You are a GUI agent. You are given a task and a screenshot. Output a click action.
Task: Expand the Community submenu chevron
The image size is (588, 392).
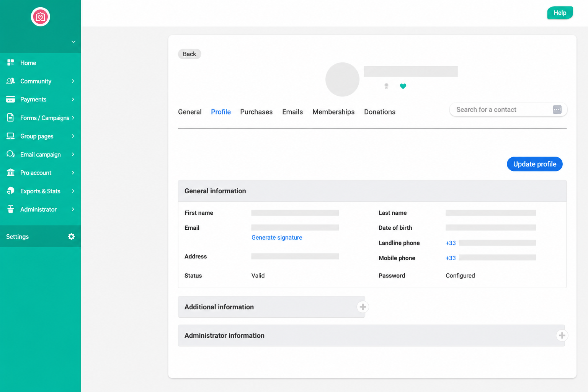coord(73,81)
